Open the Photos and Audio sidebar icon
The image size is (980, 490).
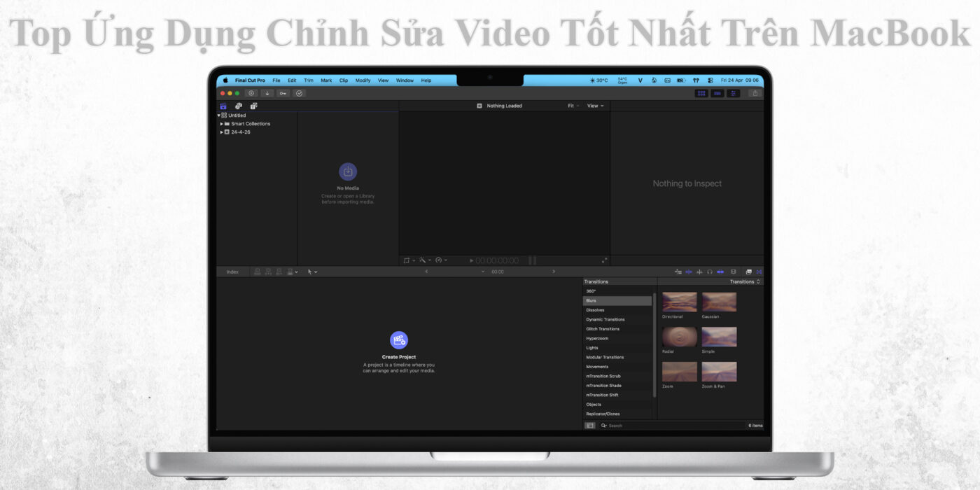pyautogui.click(x=238, y=106)
